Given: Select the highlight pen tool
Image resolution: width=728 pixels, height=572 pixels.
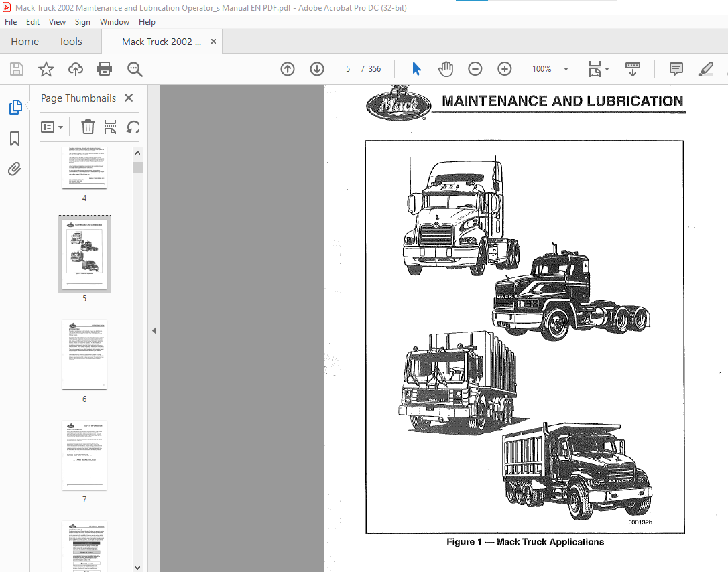Looking at the screenshot, I should 706,69.
